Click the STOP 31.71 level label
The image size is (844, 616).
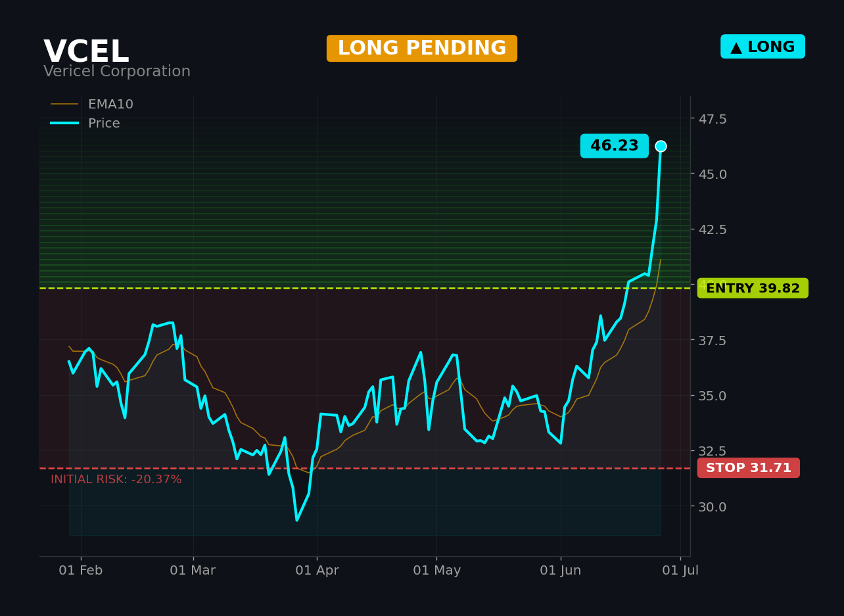pyautogui.click(x=749, y=468)
